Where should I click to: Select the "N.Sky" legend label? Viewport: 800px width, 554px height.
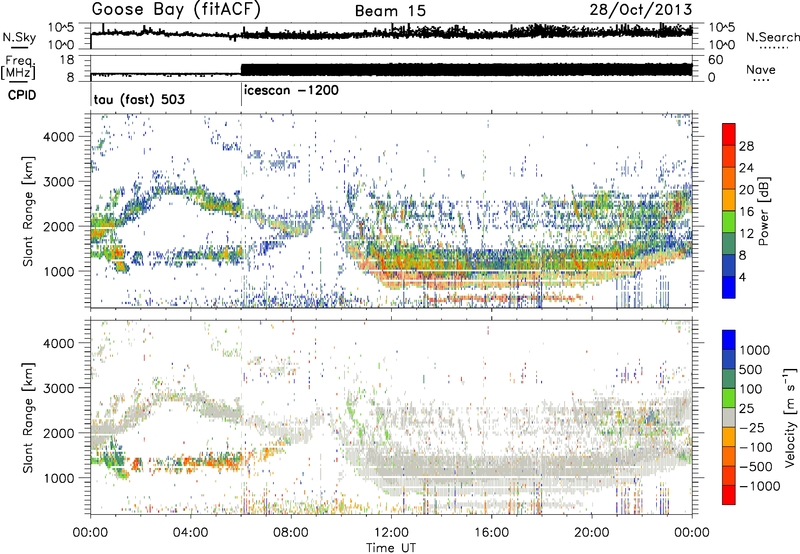pyautogui.click(x=19, y=37)
